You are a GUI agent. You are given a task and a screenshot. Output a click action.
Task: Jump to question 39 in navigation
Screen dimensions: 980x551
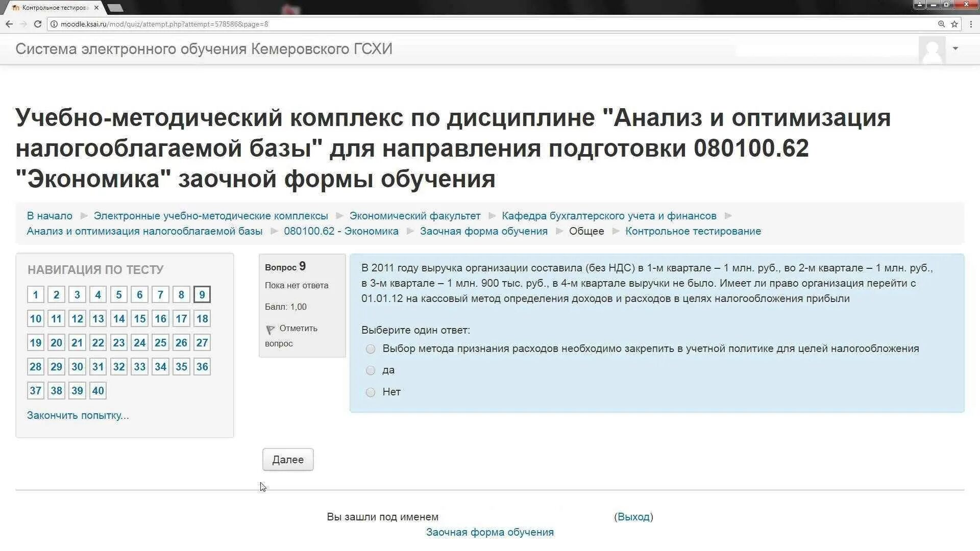(77, 391)
